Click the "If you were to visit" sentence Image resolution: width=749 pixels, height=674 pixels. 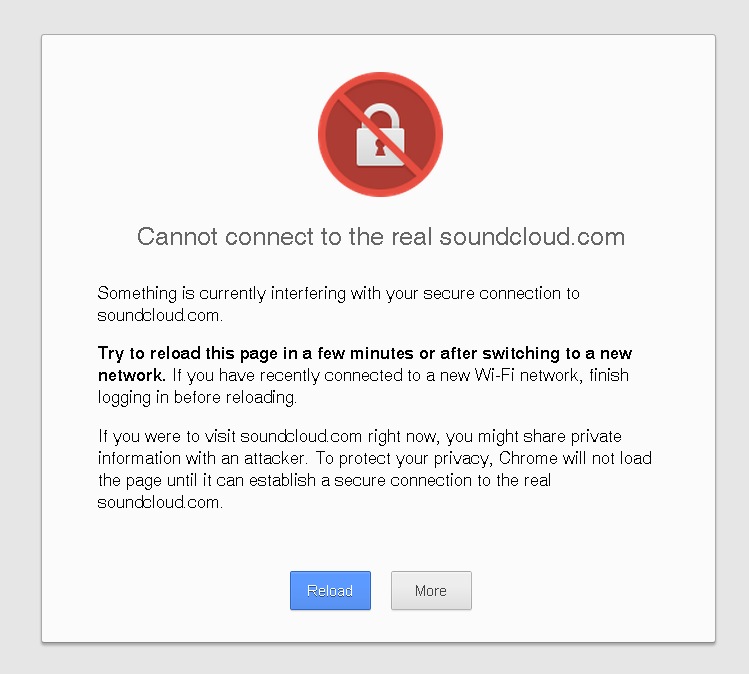point(165,437)
